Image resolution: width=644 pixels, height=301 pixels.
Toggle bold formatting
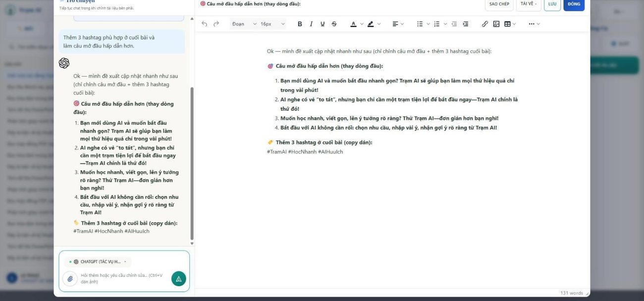click(300, 24)
